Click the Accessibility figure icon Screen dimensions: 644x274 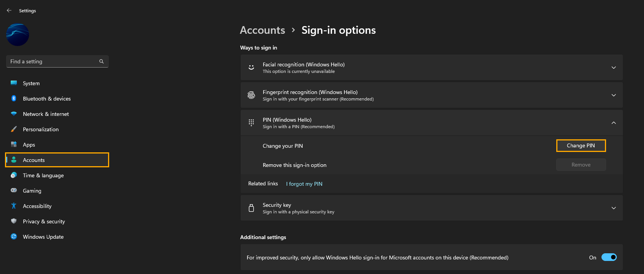14,206
